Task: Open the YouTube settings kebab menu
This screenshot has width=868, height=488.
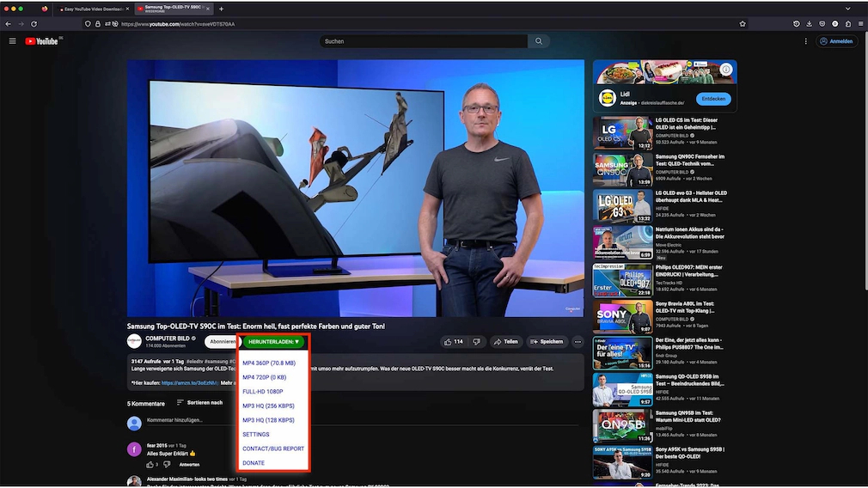Action: (x=805, y=41)
